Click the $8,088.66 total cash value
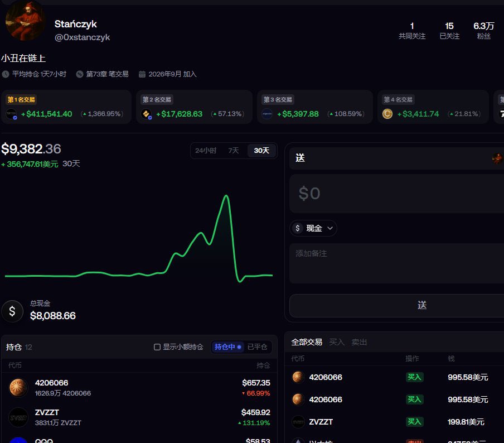This screenshot has width=504, height=443. coord(53,316)
